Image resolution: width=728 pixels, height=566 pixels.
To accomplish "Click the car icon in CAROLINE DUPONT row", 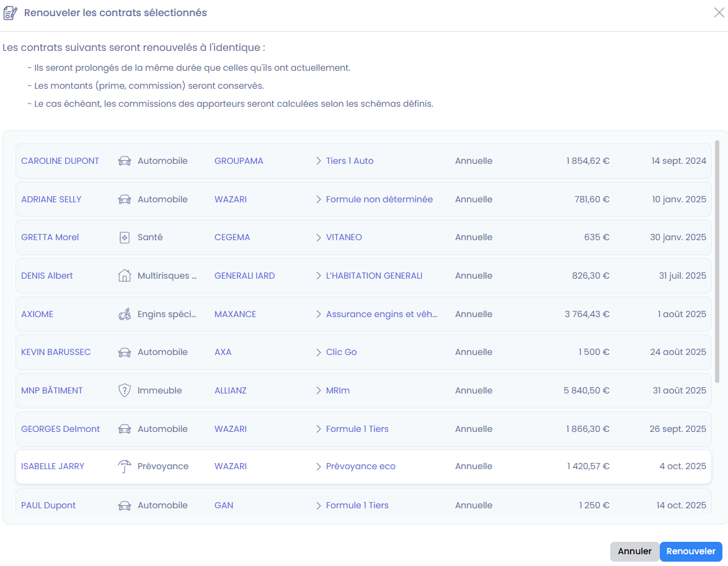I will pyautogui.click(x=125, y=161).
